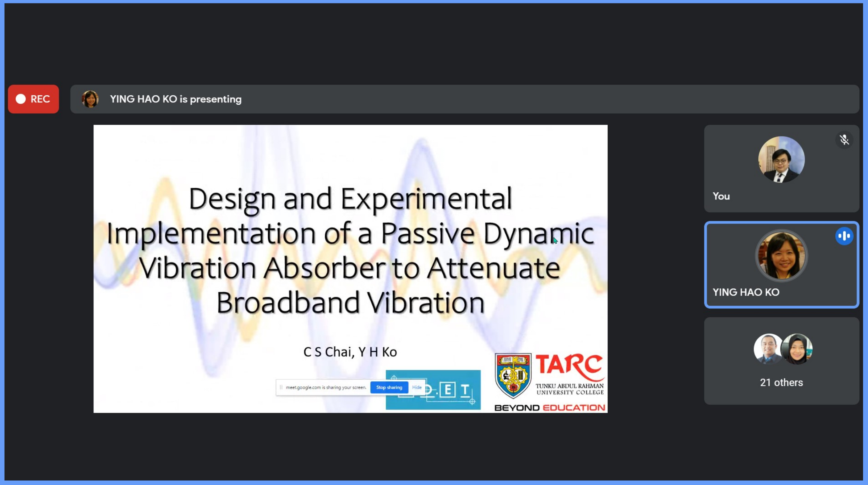Click the drag handle on the screen sharing bar
868x485 pixels.
click(281, 387)
